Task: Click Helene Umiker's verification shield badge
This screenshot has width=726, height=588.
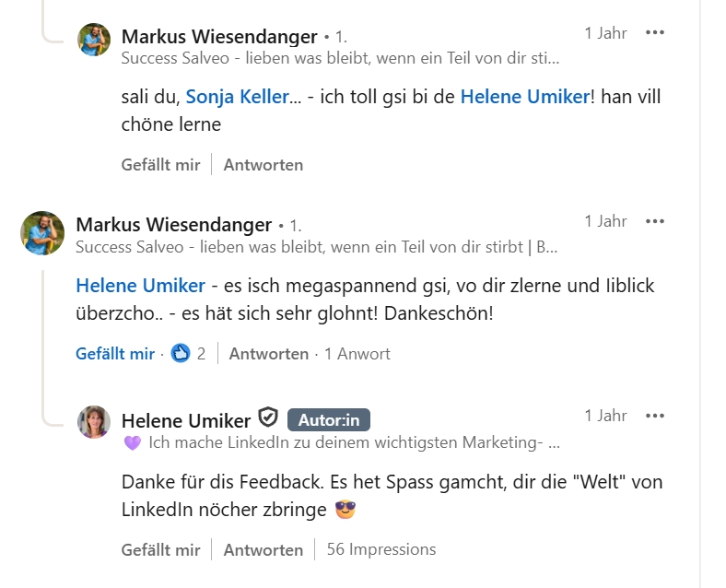Action: tap(268, 418)
